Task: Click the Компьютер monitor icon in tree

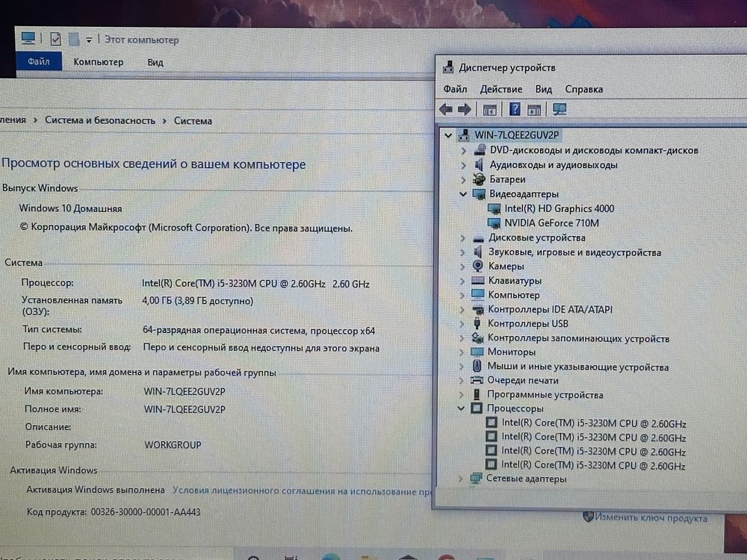Action: point(477,295)
